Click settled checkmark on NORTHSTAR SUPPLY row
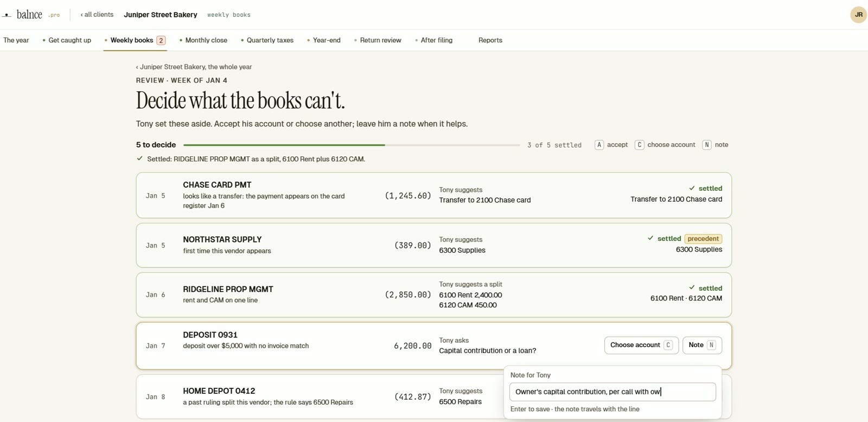 [650, 238]
